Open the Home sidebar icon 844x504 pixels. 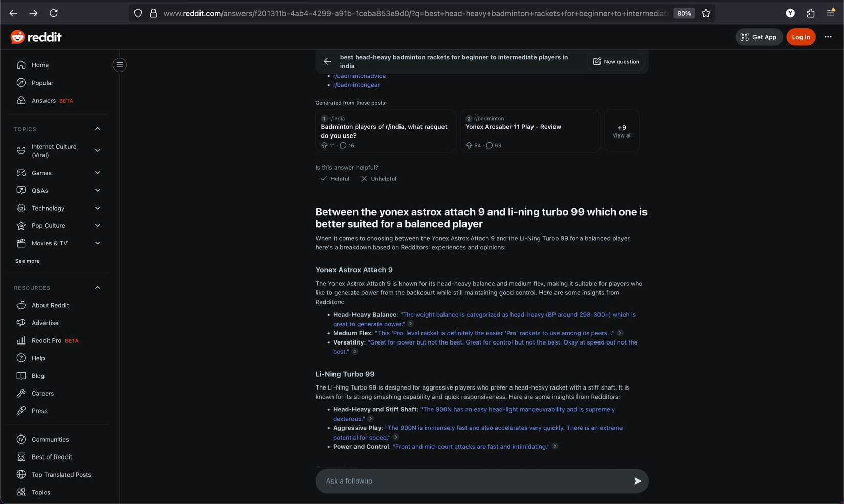click(21, 65)
